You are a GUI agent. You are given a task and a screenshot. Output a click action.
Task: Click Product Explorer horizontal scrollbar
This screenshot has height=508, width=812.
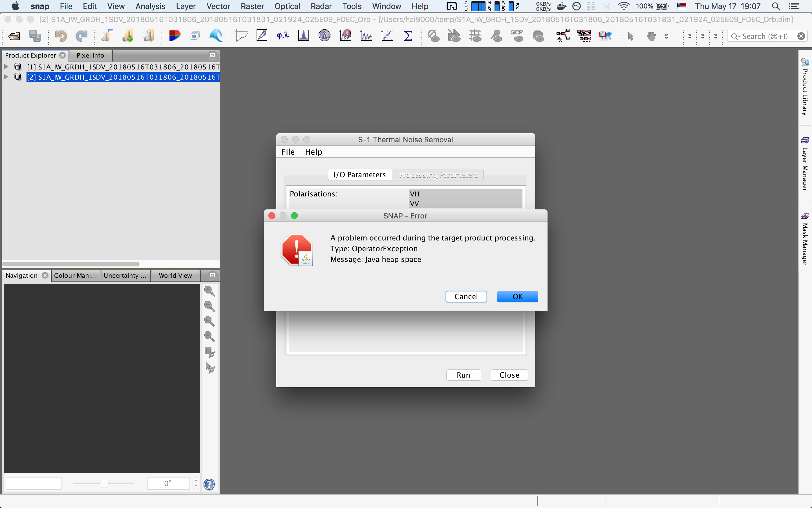(71, 264)
